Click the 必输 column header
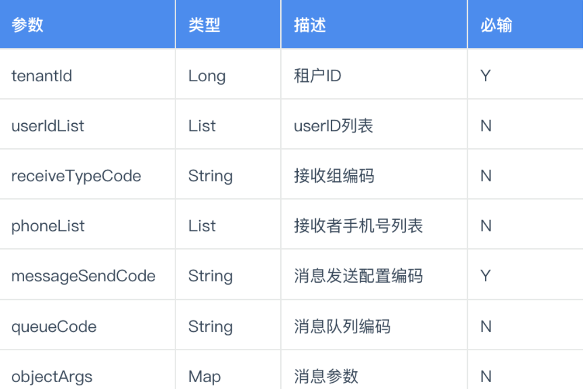 pyautogui.click(x=496, y=25)
